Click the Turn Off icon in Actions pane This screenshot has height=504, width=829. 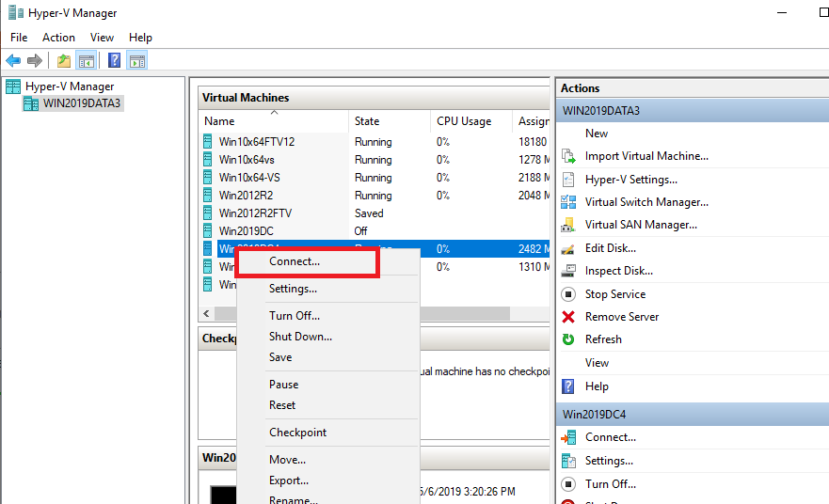(568, 484)
